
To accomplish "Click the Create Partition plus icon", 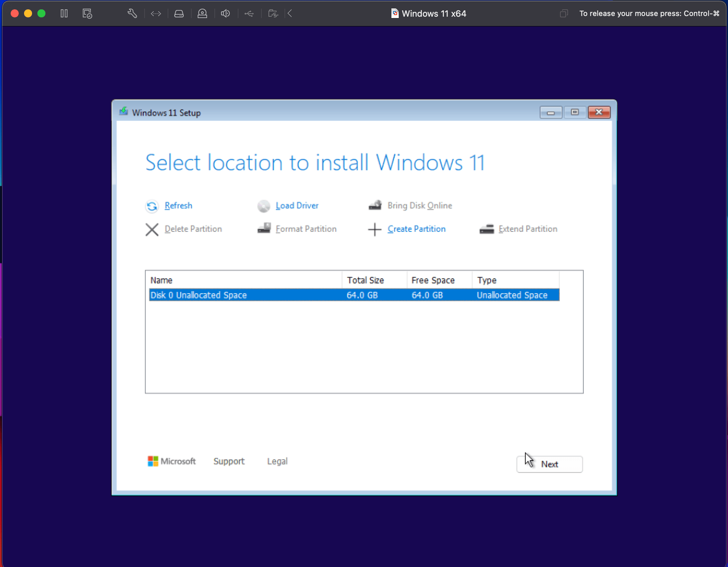I will coord(375,229).
